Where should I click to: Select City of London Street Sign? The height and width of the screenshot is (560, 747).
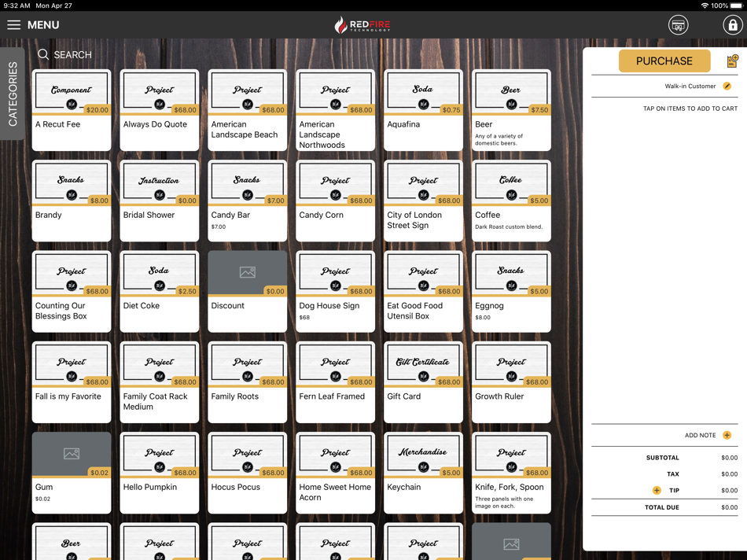click(x=423, y=201)
